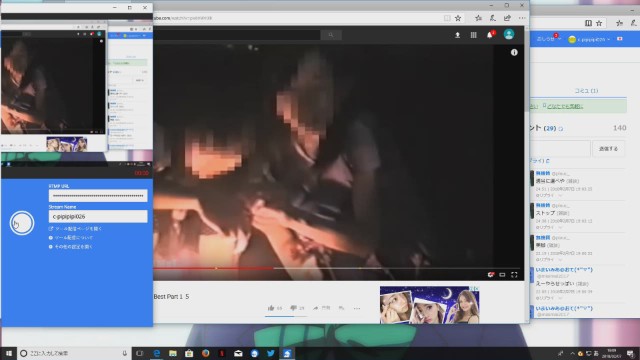Click the Stream Name input field
Screen dimensions: 640x360
tap(98, 216)
